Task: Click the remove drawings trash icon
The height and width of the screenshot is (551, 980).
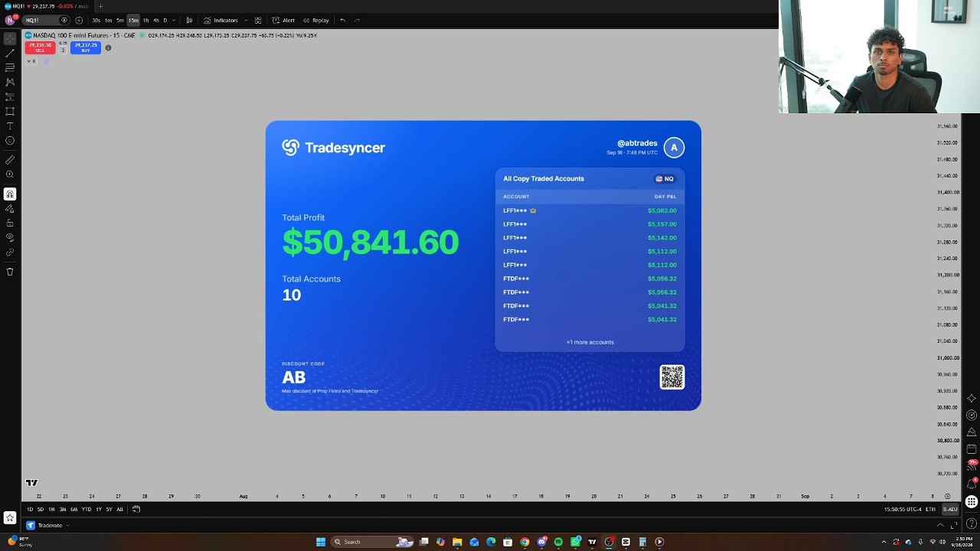Action: [10, 272]
